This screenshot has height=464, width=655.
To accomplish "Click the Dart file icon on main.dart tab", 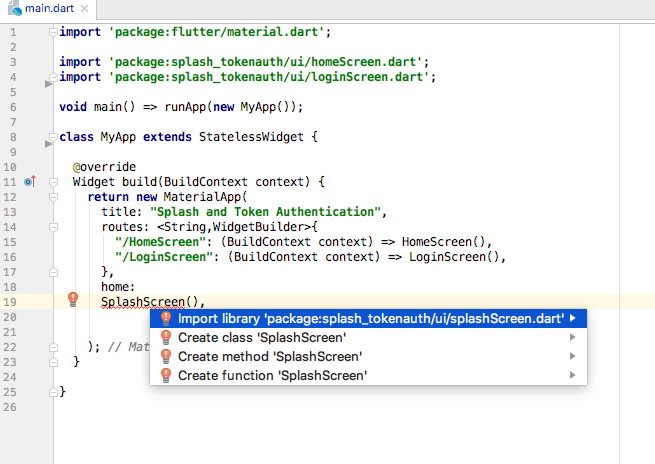I will pyautogui.click(x=15, y=8).
